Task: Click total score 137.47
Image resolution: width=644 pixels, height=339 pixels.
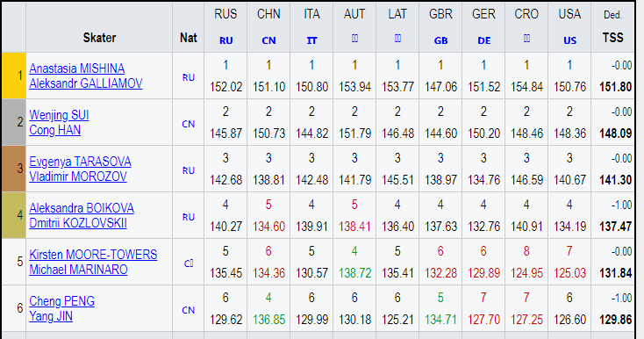Action: click(x=616, y=227)
